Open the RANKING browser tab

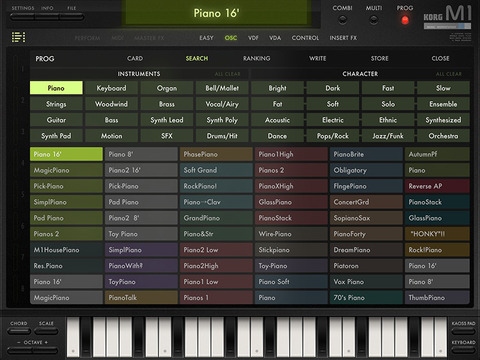tap(256, 58)
